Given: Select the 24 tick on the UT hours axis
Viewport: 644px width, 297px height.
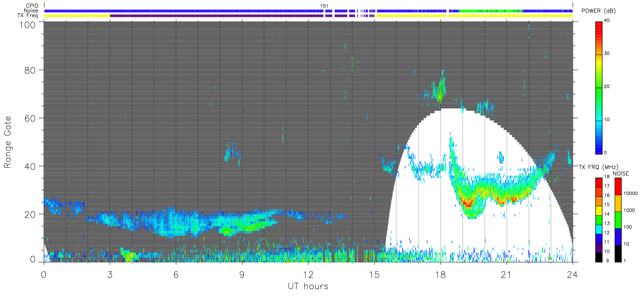Looking at the screenshot, I should [573, 274].
